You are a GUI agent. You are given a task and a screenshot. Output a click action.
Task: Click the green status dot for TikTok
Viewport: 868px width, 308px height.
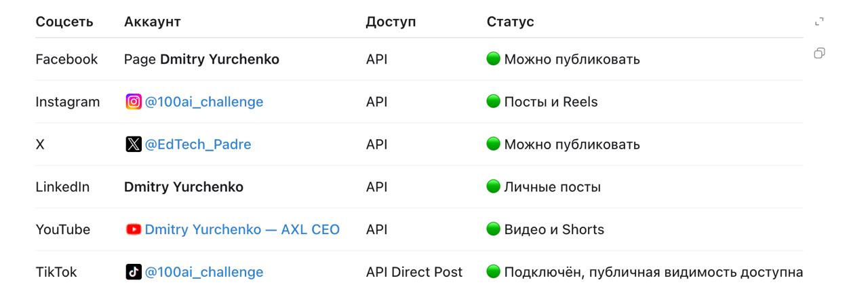pos(494,271)
